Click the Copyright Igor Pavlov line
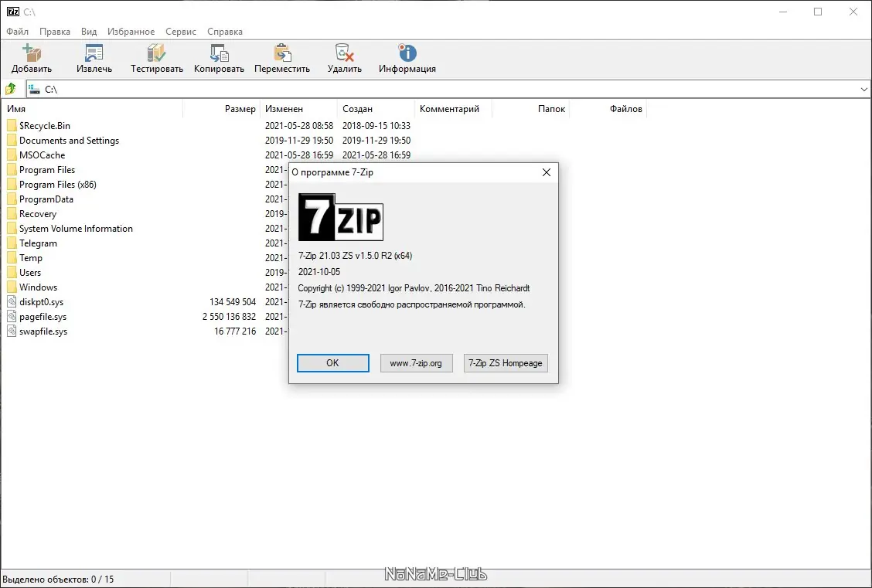This screenshot has height=588, width=872. tap(414, 288)
